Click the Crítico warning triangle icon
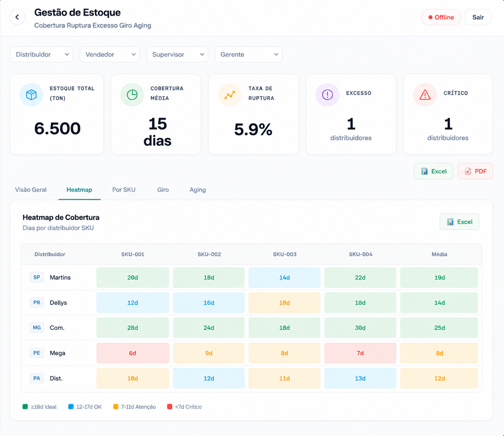This screenshot has width=504, height=436. [425, 95]
